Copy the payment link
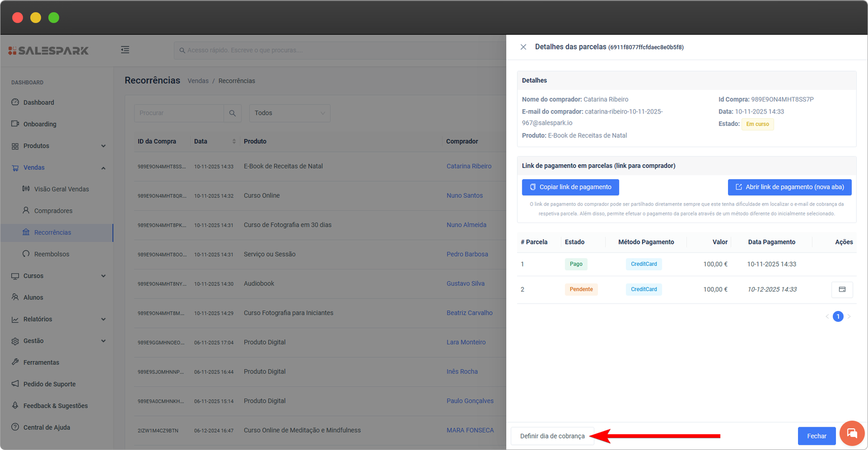This screenshot has height=450, width=868. click(570, 187)
